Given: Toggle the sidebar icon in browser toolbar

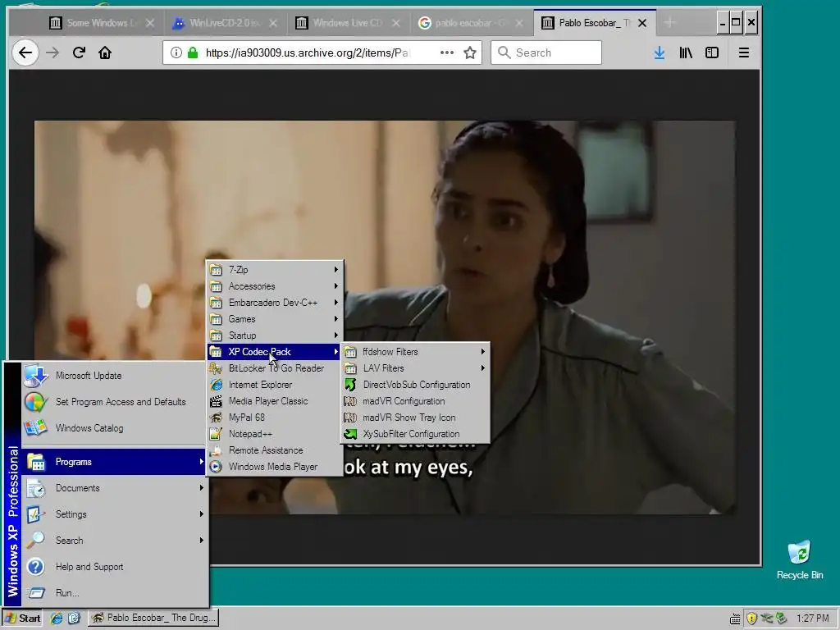Looking at the screenshot, I should [x=712, y=52].
